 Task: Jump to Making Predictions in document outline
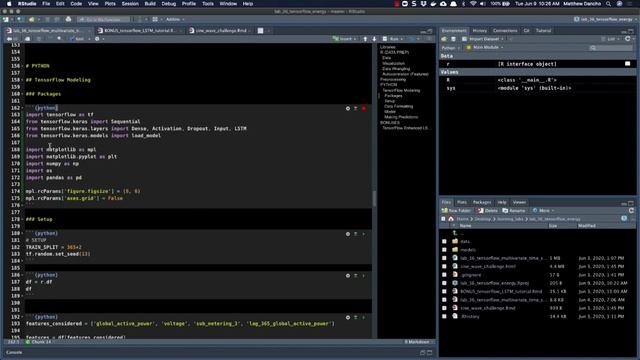(x=401, y=117)
